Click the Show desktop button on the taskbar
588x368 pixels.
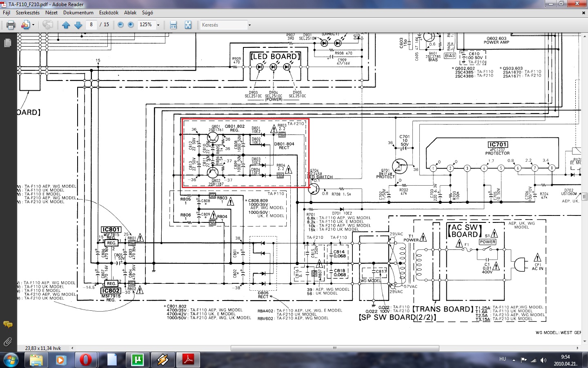coord(585,360)
